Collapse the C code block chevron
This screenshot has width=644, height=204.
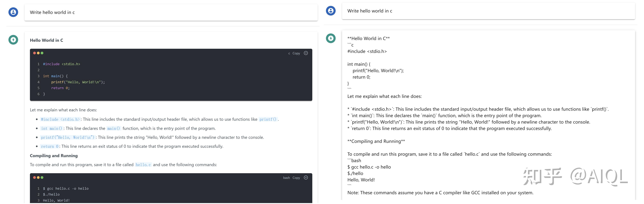[x=306, y=53]
